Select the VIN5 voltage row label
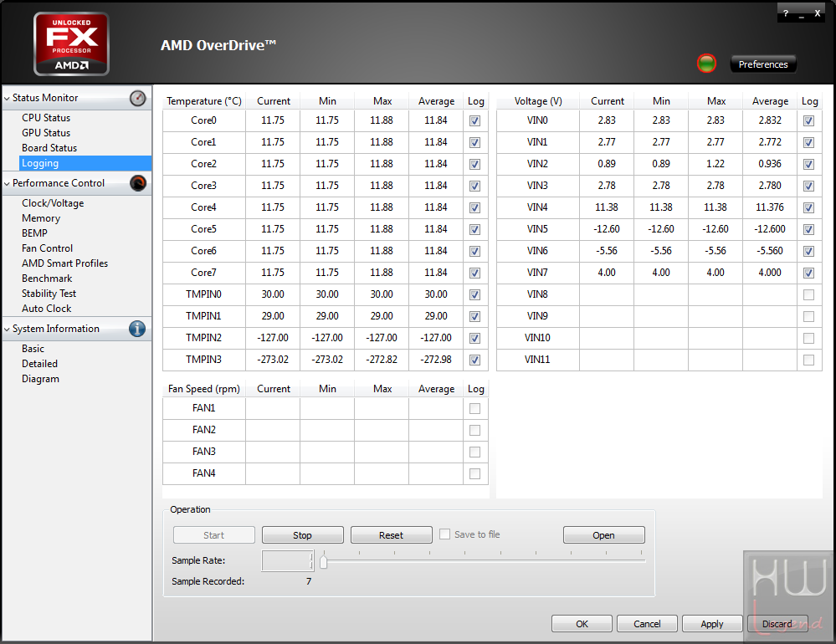Viewport: 836px width, 644px height. pos(537,229)
